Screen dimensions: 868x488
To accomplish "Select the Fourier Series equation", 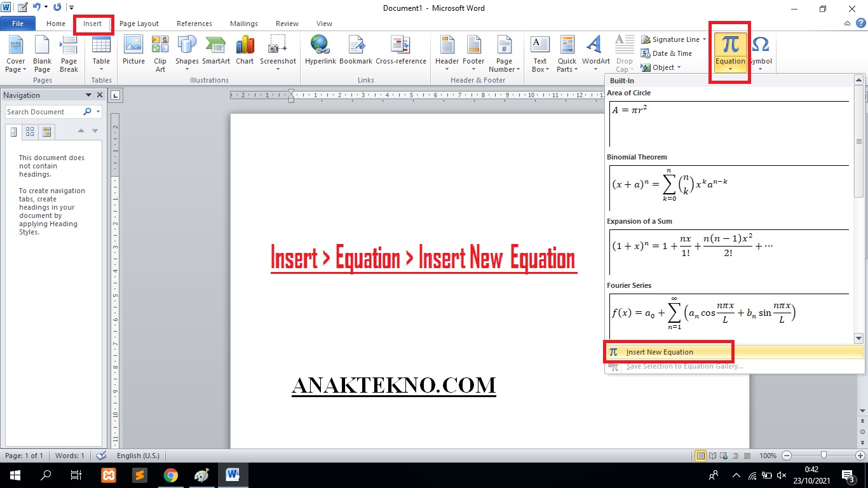I will (728, 315).
